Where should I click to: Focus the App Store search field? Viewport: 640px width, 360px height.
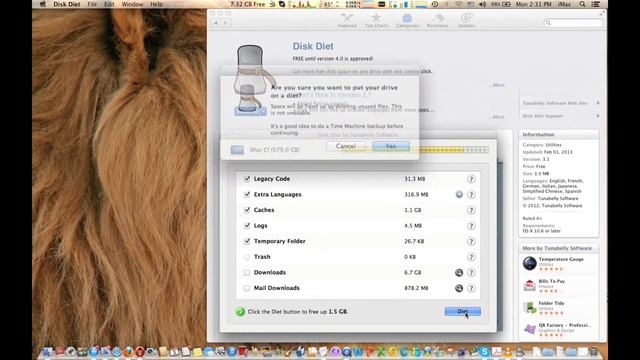pos(573,23)
